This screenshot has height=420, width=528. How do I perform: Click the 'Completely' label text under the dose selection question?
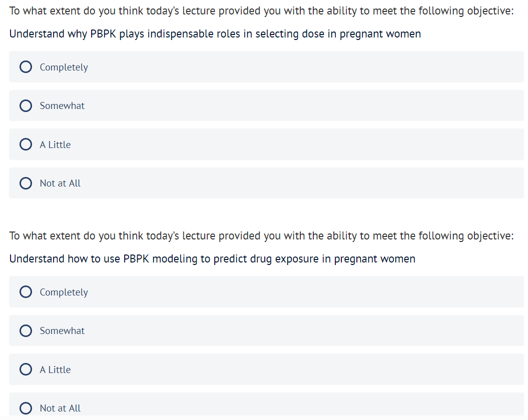(x=64, y=67)
